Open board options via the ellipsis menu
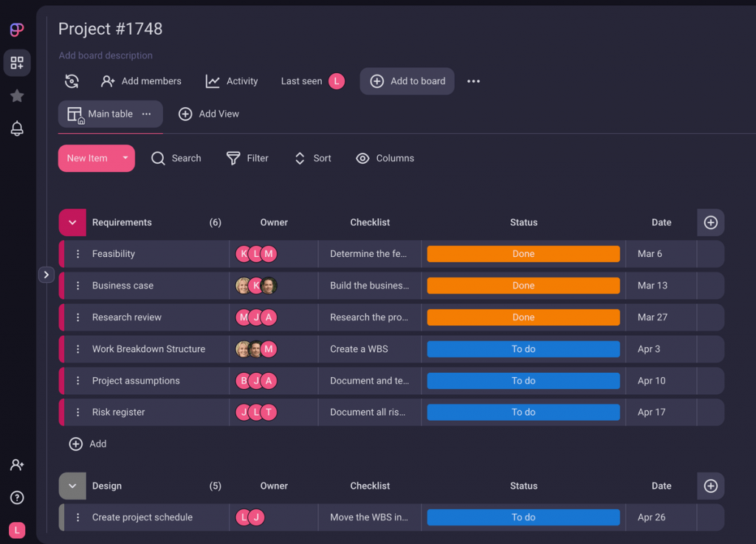Screen dimensions: 756x544 pyautogui.click(x=473, y=81)
